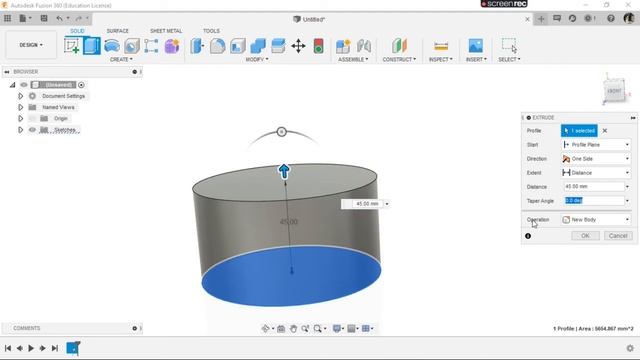
Task: Select the Create Form tool icon
Action: 172,46
